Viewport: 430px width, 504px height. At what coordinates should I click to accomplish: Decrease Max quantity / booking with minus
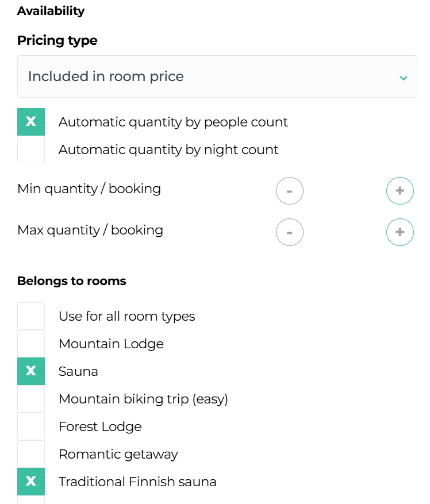[289, 232]
